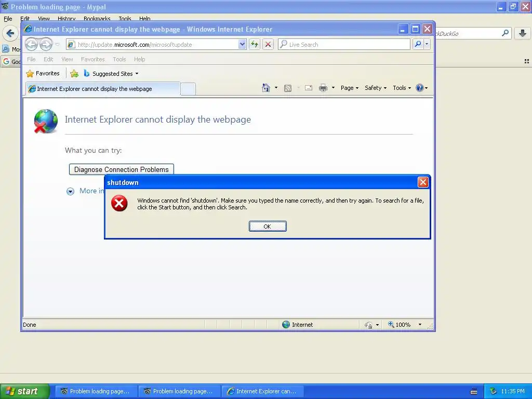Open the Mypal File menu

pos(8,18)
